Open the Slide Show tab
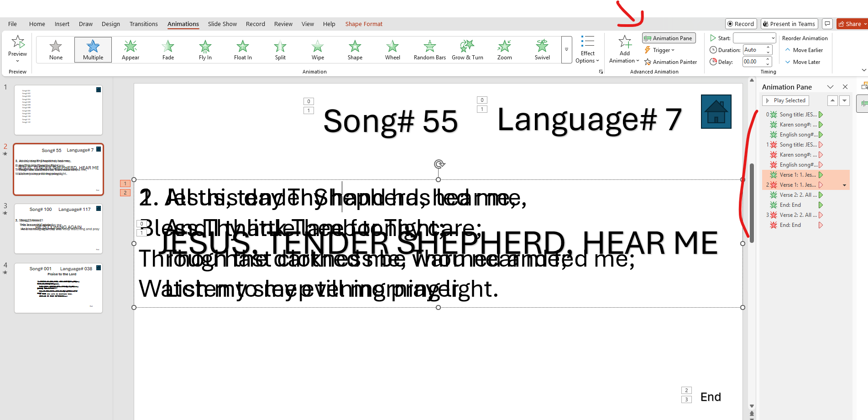Viewport: 868px width, 420px height. (x=222, y=24)
